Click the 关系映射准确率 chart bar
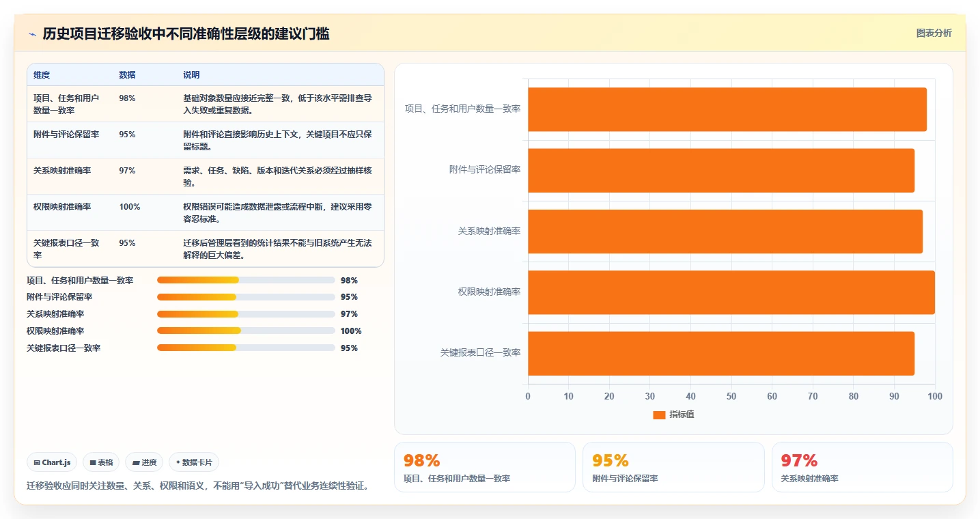The height and width of the screenshot is (519, 980). point(725,232)
